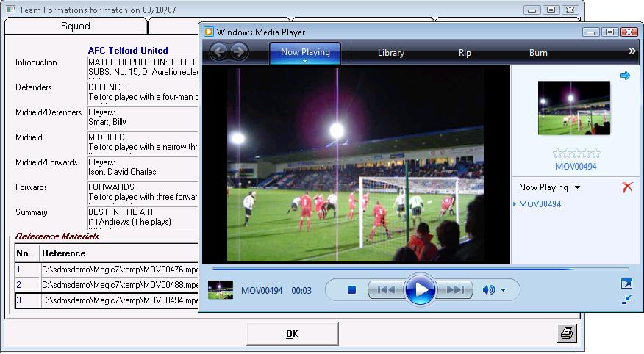Skip to the previous track

point(386,290)
